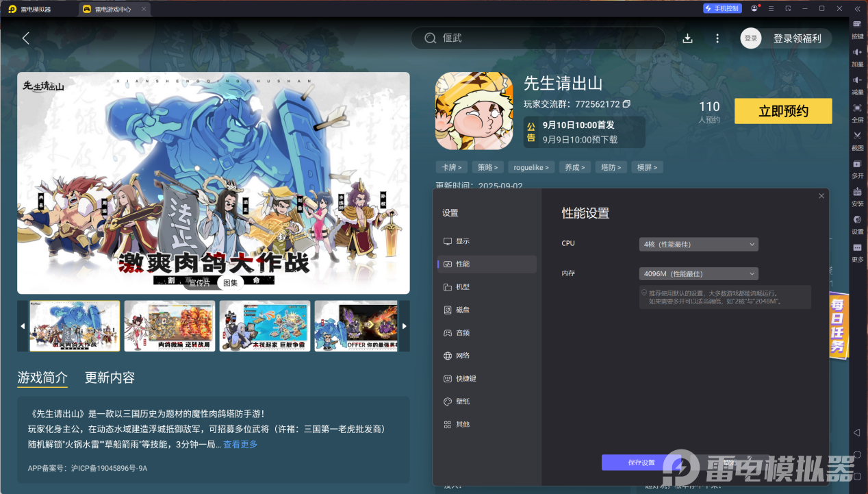This screenshot has width=868, height=494.
Task: Click the 立即预约 reservation button
Action: pyautogui.click(x=782, y=111)
